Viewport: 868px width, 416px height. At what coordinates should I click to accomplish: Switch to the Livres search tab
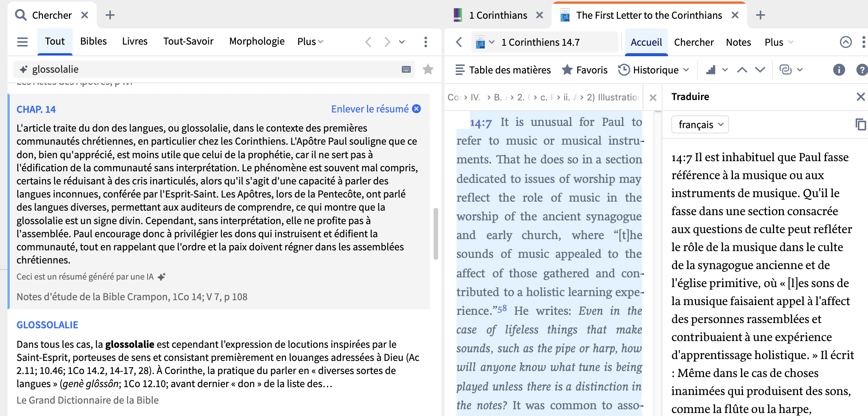click(135, 41)
